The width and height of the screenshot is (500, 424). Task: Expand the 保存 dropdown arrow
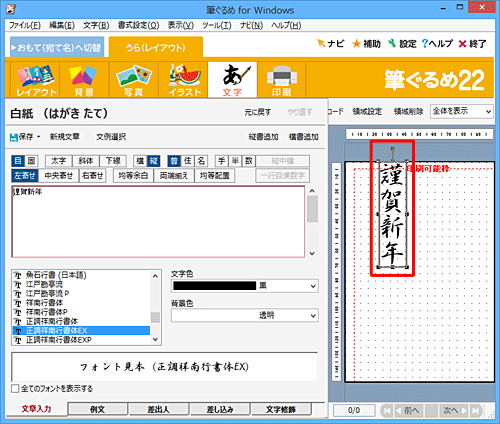coord(38,137)
